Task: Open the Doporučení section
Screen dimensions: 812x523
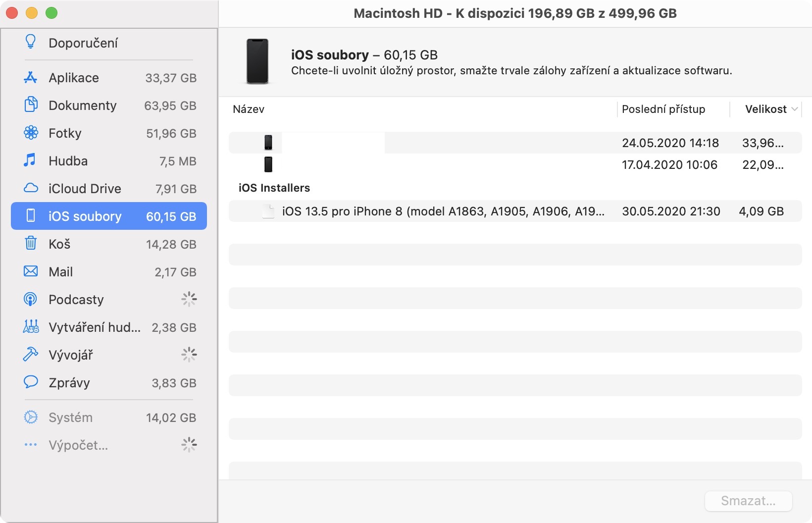Action: coord(109,43)
